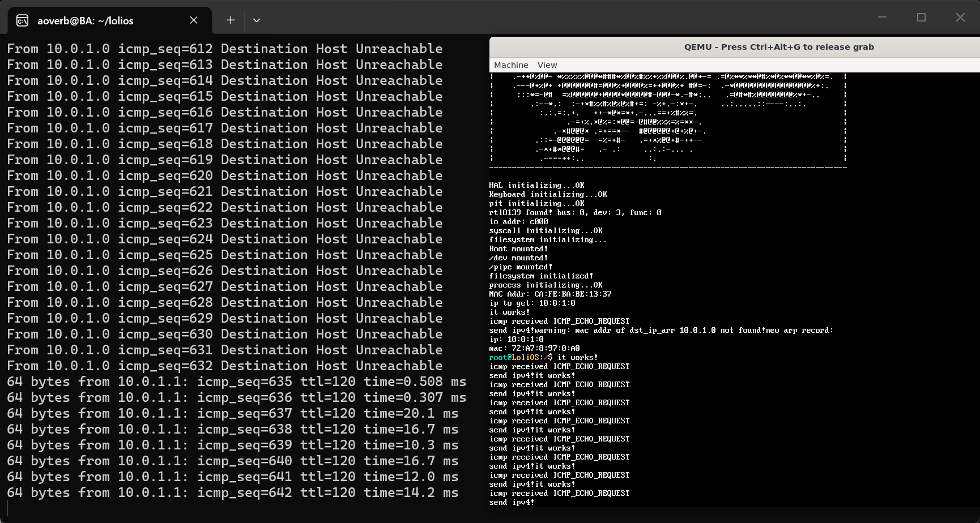The width and height of the screenshot is (980, 523).
Task: Select the aoverb@BA: ~/lolios tab title
Action: click(x=86, y=21)
